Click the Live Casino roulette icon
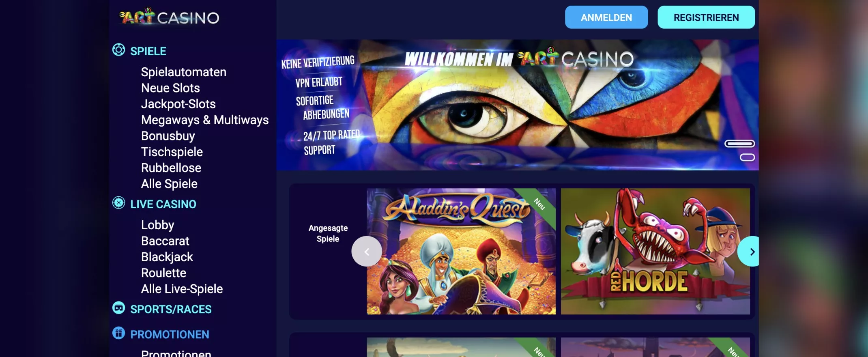This screenshot has height=357, width=868. pyautogui.click(x=118, y=203)
